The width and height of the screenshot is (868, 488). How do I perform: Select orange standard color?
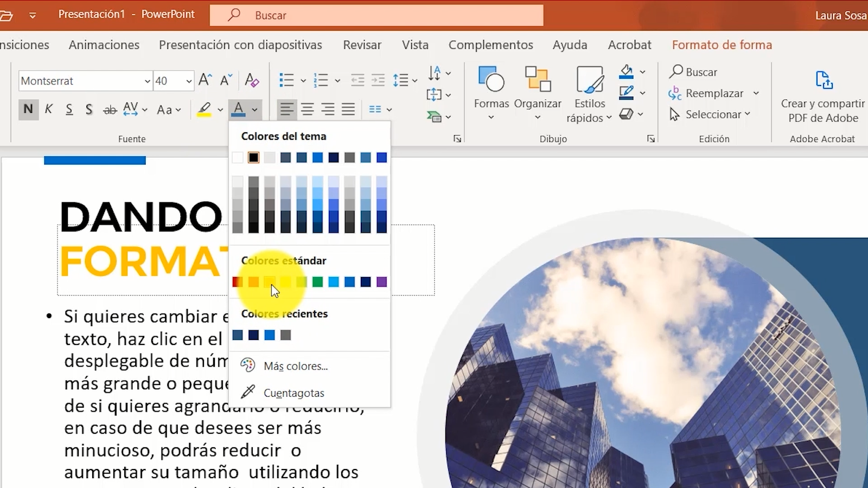pos(253,282)
